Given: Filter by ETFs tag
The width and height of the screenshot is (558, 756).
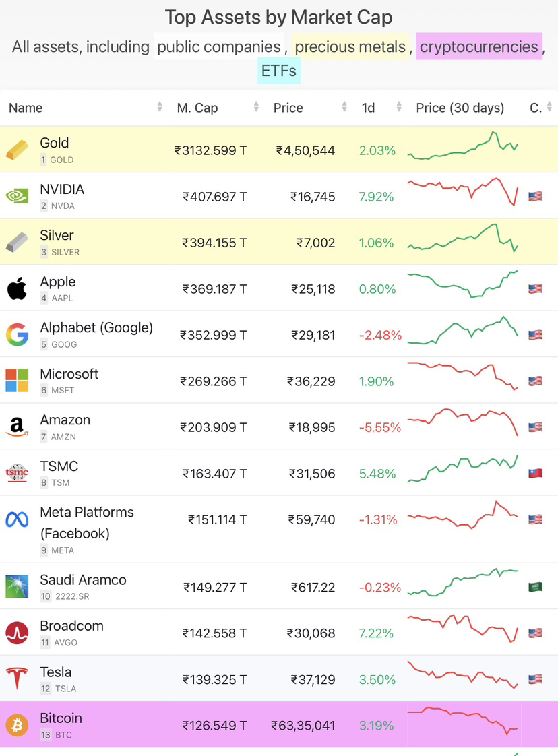Looking at the screenshot, I should point(278,70).
